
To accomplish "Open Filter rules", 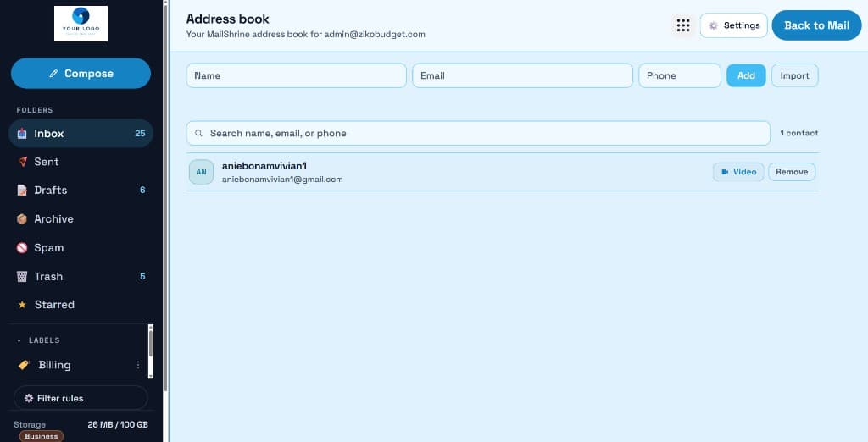I will [81, 398].
